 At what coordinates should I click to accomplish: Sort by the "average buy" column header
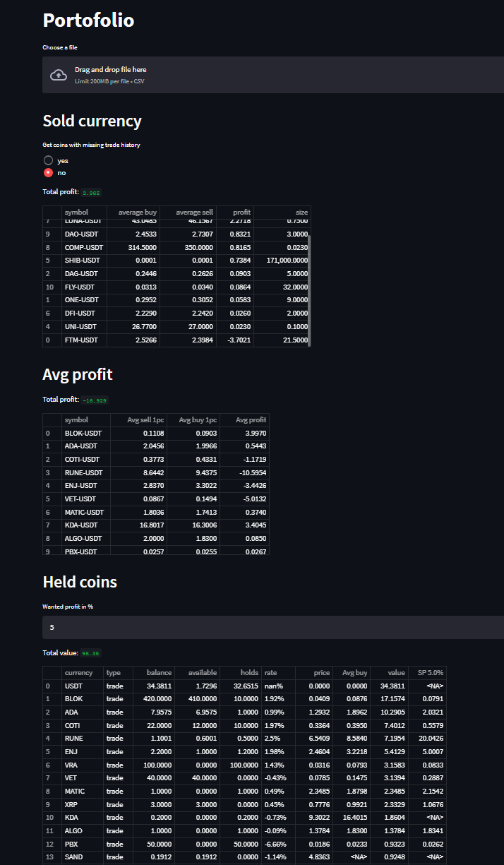tap(133, 212)
